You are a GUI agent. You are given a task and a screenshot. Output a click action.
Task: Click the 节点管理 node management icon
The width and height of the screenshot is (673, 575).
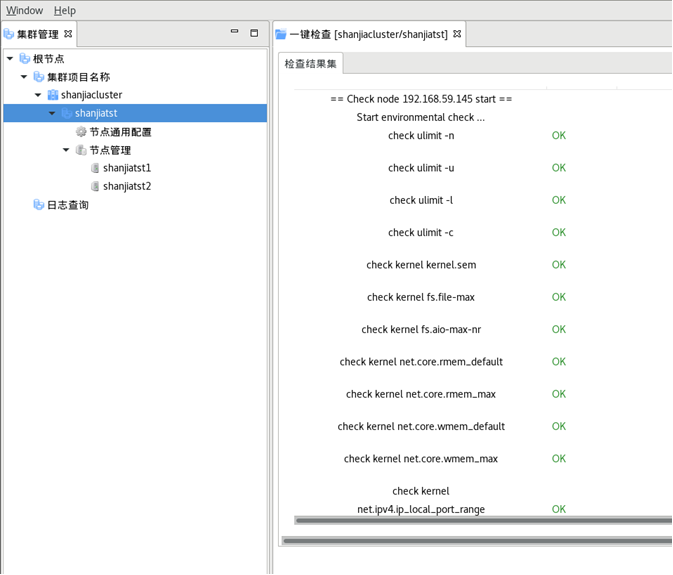[x=81, y=150]
